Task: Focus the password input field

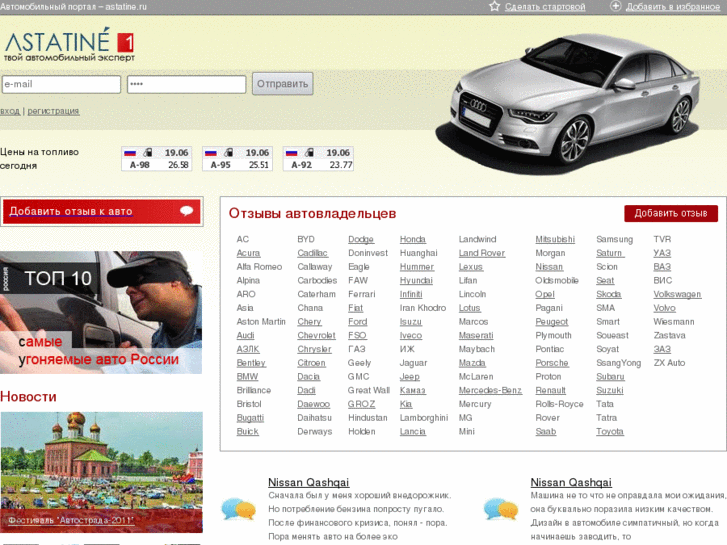Action: click(x=186, y=84)
